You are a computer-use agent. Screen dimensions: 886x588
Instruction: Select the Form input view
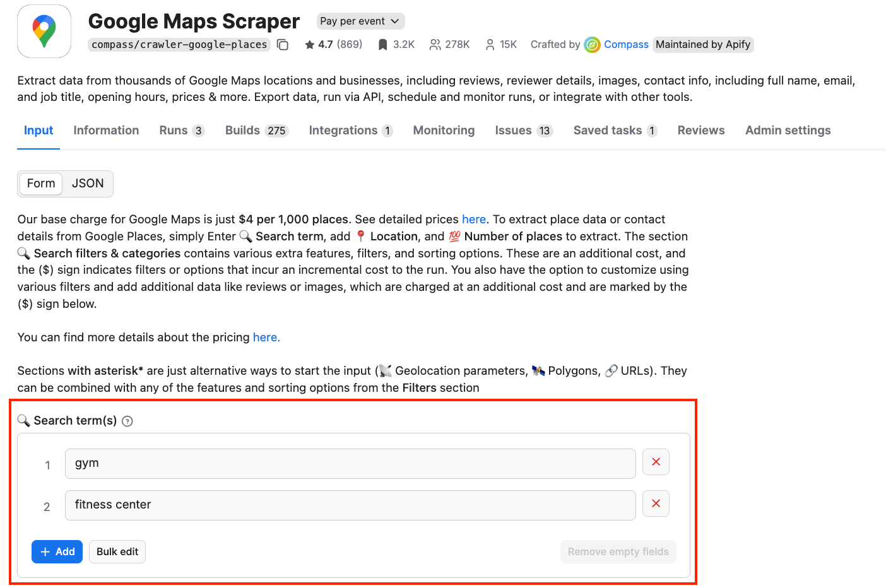tap(40, 184)
